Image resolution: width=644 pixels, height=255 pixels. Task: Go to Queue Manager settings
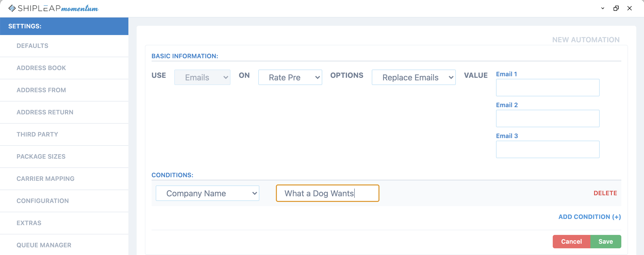64,245
